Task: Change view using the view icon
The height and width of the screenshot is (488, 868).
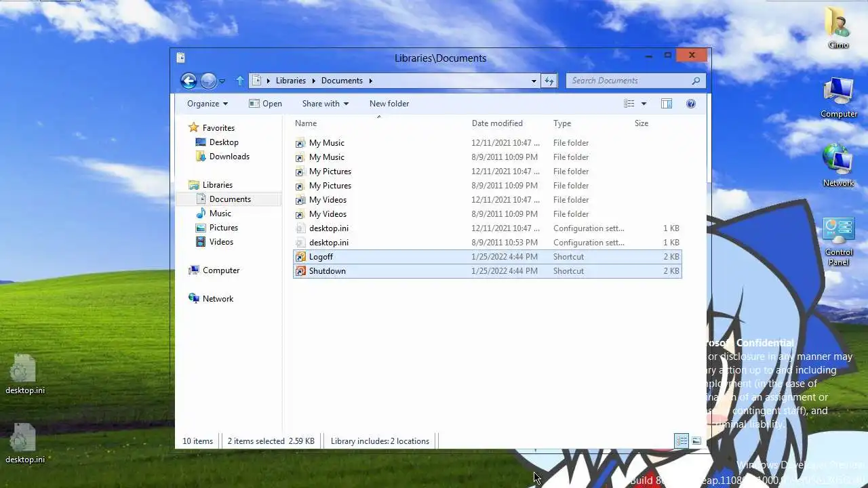Action: (x=629, y=104)
